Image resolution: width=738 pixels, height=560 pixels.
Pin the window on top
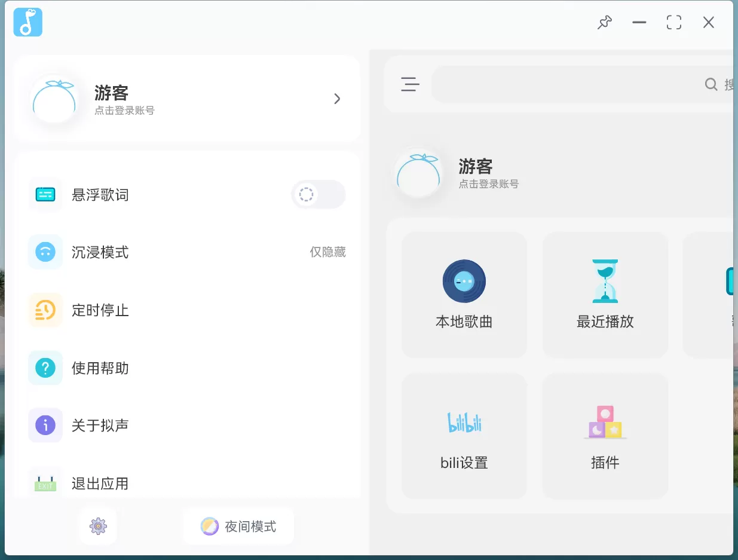pyautogui.click(x=605, y=22)
